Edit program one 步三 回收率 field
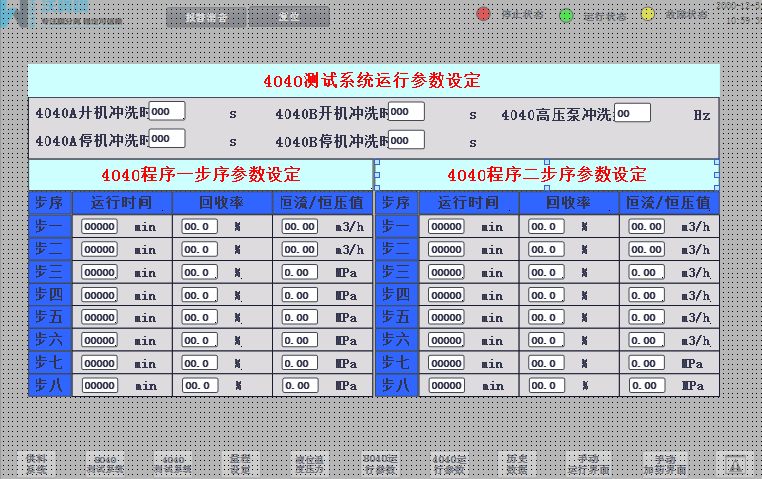 click(199, 271)
